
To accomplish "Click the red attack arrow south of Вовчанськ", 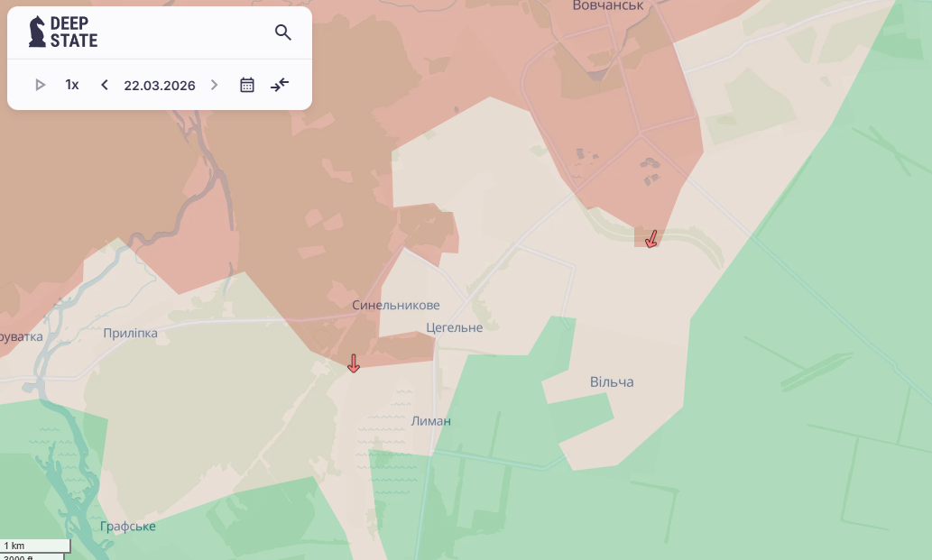I will [651, 238].
